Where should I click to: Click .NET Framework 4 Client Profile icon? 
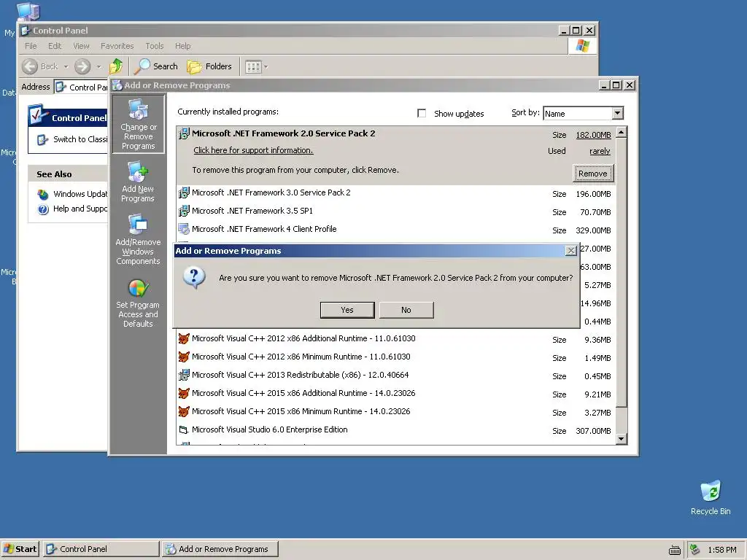coord(184,230)
